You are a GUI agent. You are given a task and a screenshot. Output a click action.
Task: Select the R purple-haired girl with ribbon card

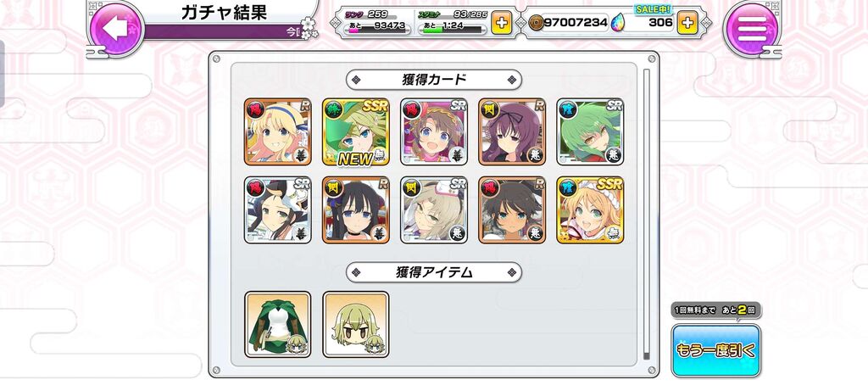pos(512,132)
